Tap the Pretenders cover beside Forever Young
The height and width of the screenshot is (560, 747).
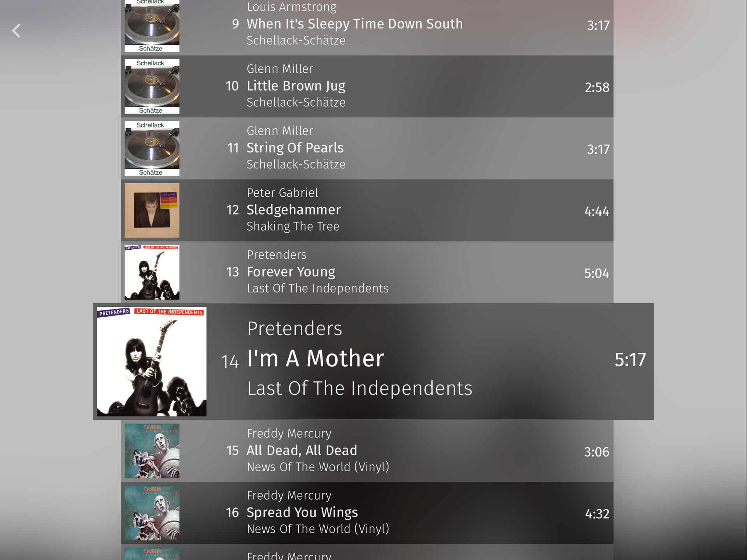click(152, 272)
